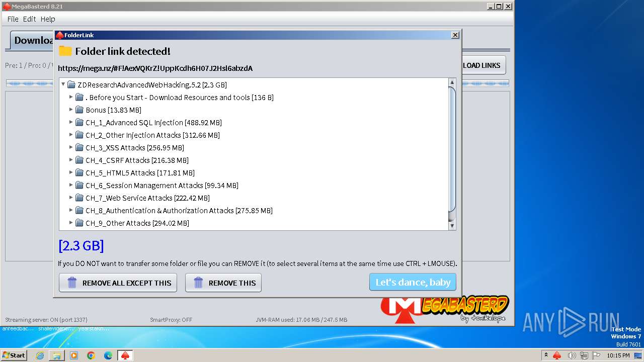
Task: Expand CH_9_Other Attacks node
Action: tap(71, 223)
